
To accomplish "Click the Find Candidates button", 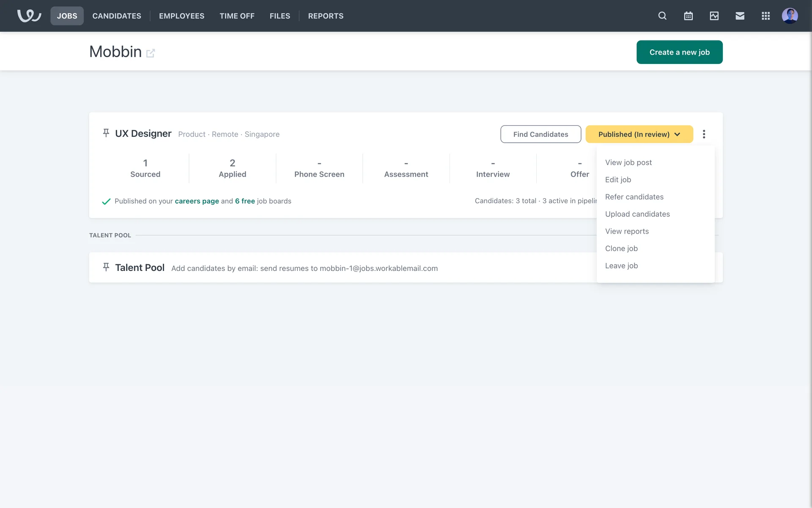I will tap(540, 134).
